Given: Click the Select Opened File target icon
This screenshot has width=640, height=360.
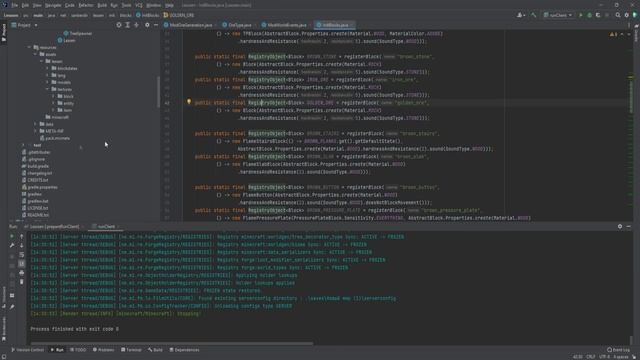Looking at the screenshot, I should 119,25.
